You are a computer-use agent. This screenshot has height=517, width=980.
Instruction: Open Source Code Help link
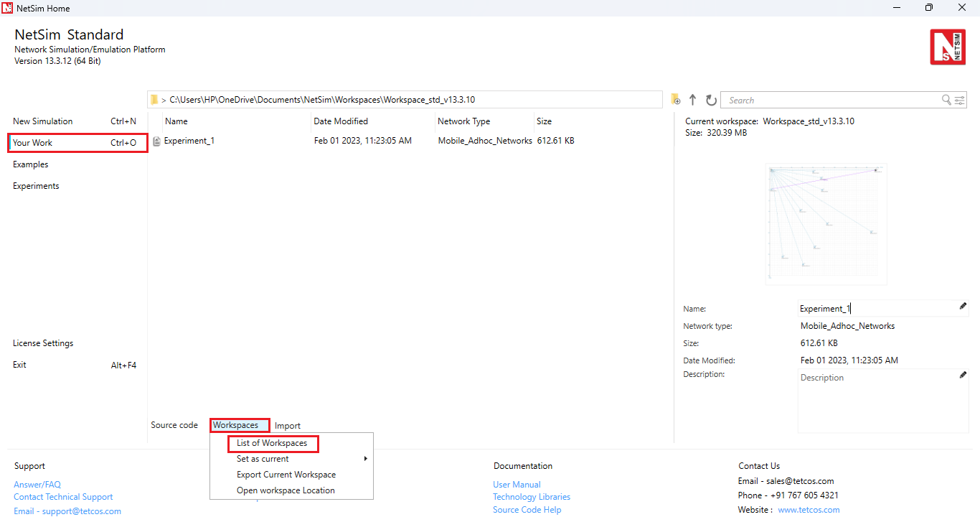pyautogui.click(x=527, y=510)
